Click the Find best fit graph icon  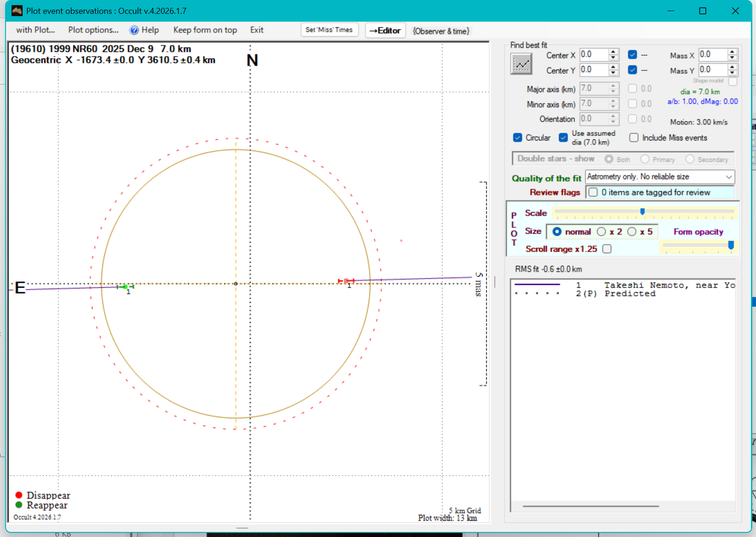(521, 64)
